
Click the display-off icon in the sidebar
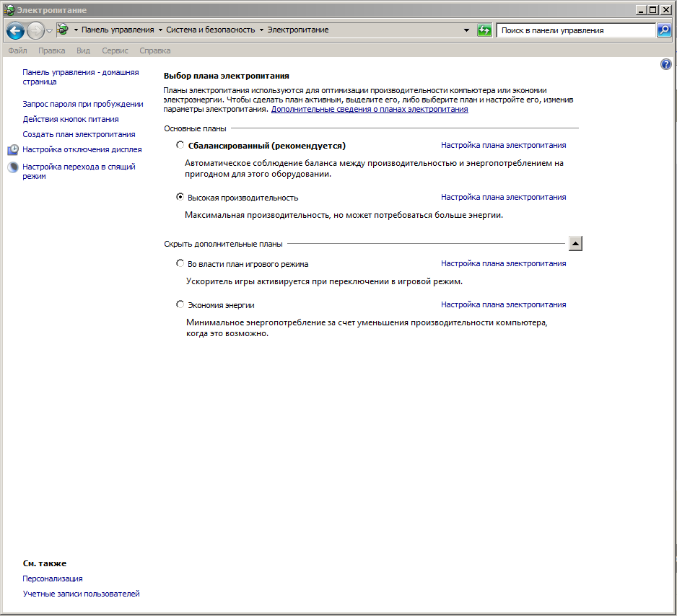click(14, 150)
